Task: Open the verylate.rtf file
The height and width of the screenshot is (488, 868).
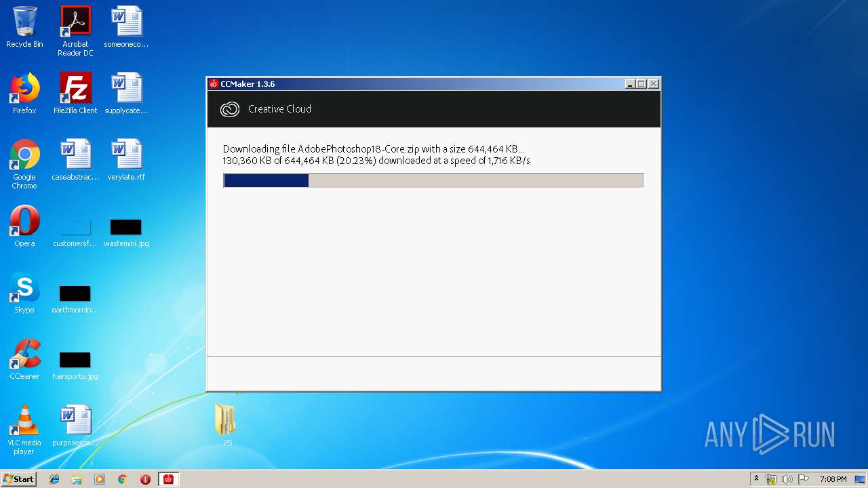Action: pyautogui.click(x=126, y=160)
